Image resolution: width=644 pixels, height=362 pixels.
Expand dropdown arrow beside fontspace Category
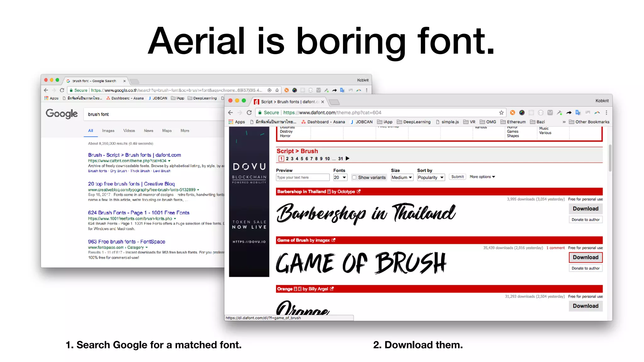tap(147, 248)
